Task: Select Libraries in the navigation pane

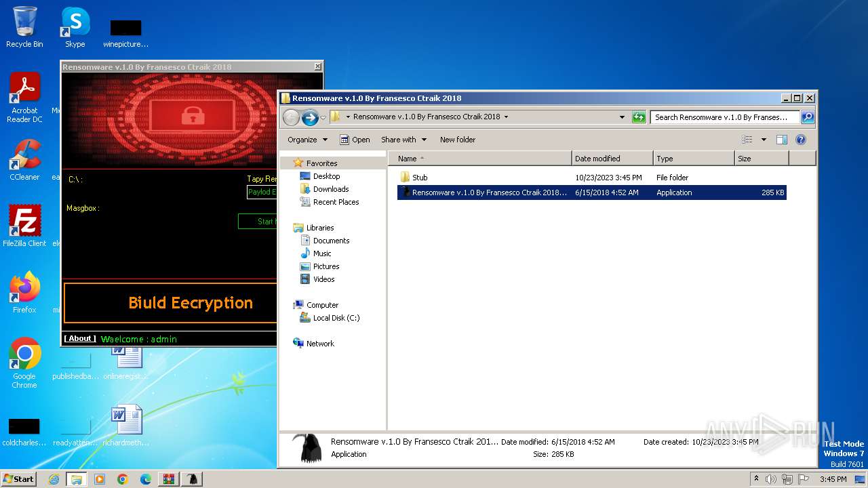Action: click(319, 228)
